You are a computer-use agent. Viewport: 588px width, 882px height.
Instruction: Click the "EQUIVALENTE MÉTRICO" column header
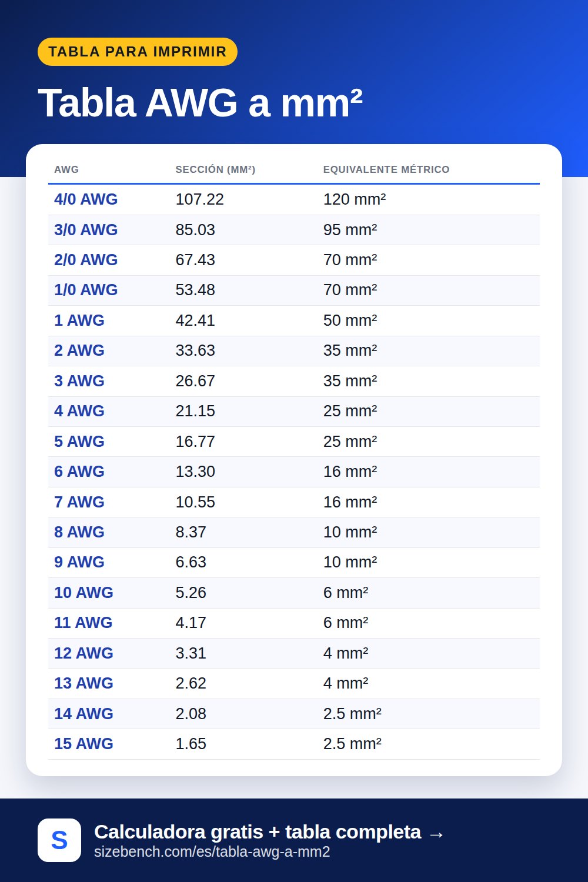click(386, 169)
